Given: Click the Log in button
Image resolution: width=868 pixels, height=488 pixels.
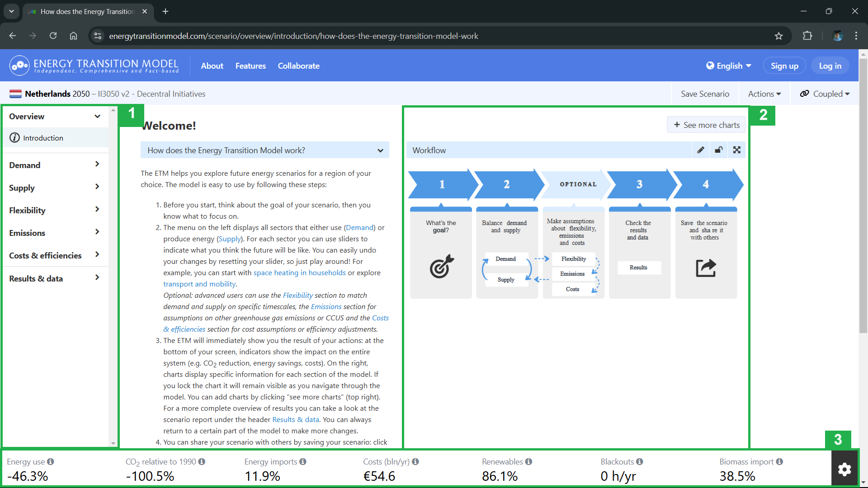Looking at the screenshot, I should click(830, 66).
